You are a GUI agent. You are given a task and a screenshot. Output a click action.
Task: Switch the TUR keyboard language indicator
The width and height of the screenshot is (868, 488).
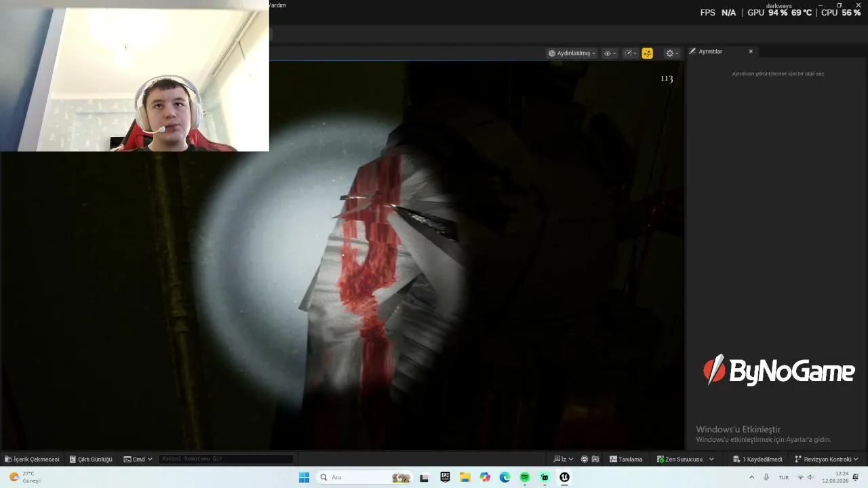(783, 477)
